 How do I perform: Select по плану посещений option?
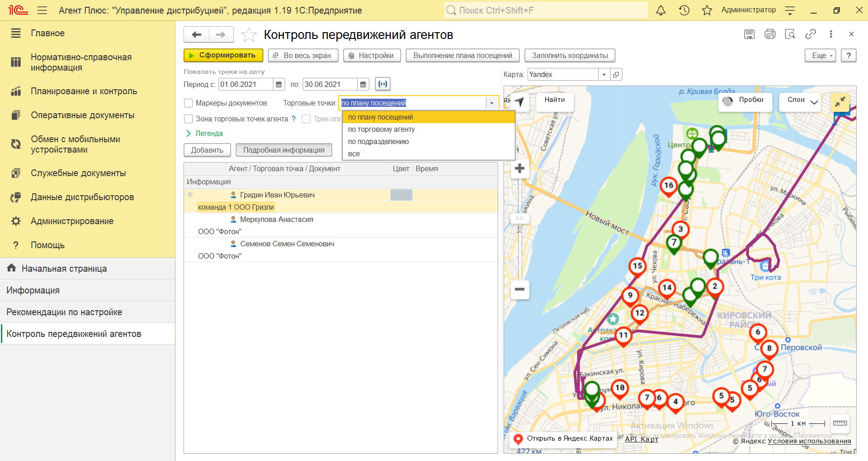coord(429,117)
